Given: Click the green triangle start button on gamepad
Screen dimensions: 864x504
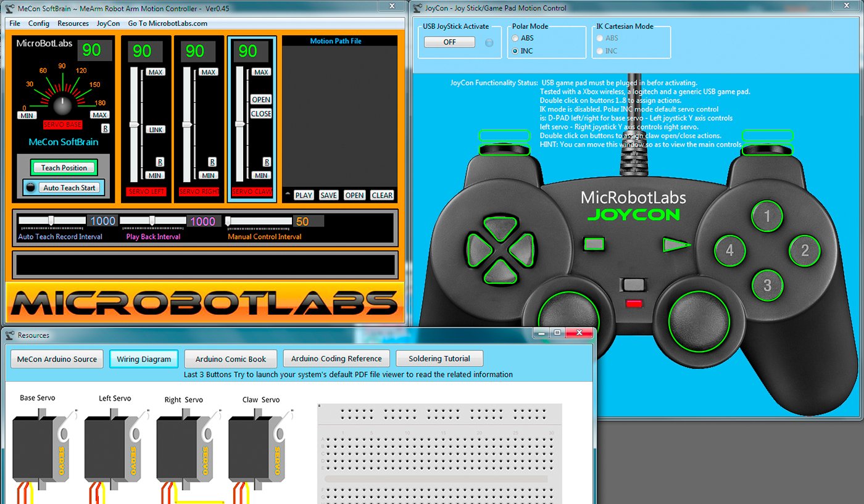Looking at the screenshot, I should click(x=676, y=245).
